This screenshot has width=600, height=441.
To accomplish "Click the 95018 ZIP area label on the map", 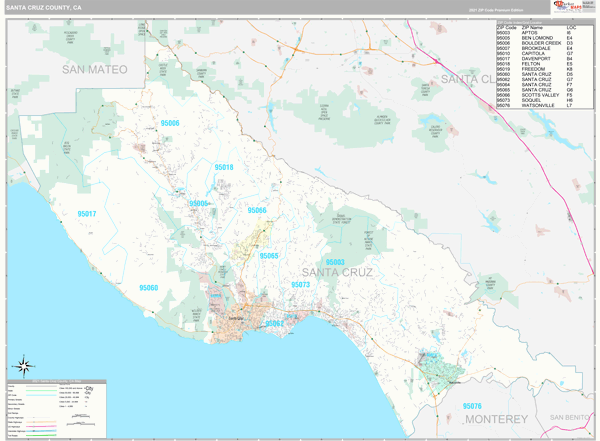I will click(223, 167).
